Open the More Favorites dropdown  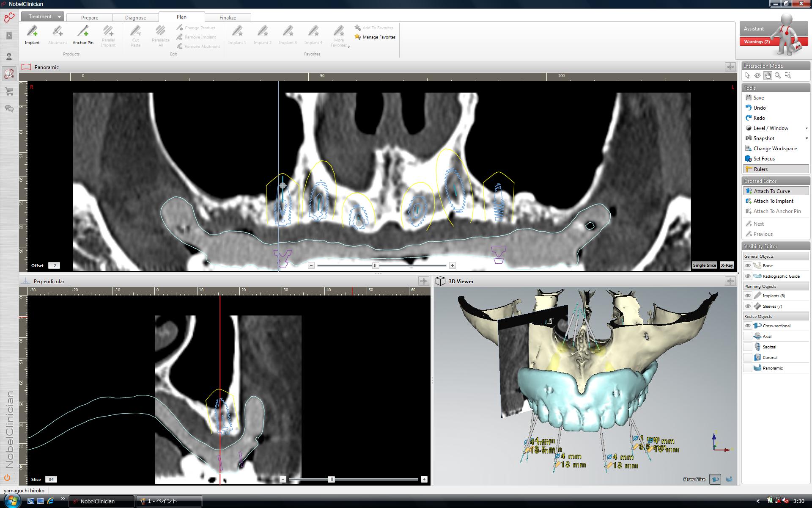[x=339, y=36]
